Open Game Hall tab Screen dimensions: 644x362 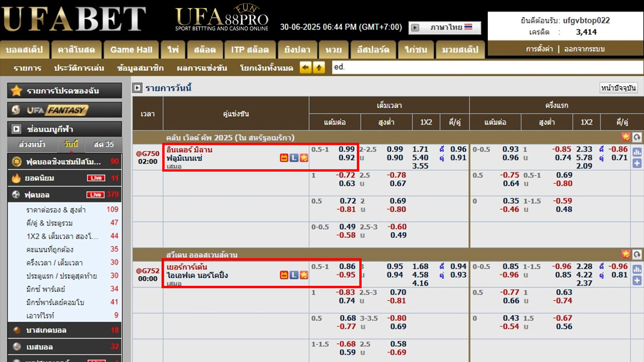[x=131, y=50]
